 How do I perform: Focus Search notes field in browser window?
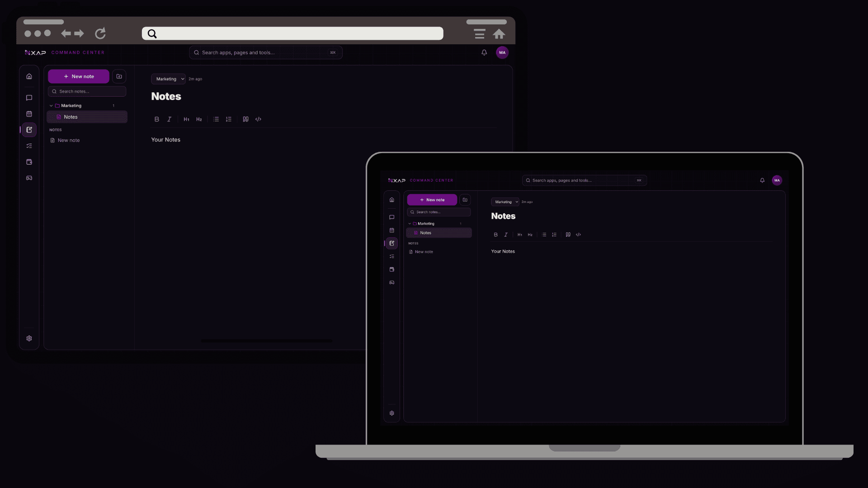pyautogui.click(x=87, y=91)
